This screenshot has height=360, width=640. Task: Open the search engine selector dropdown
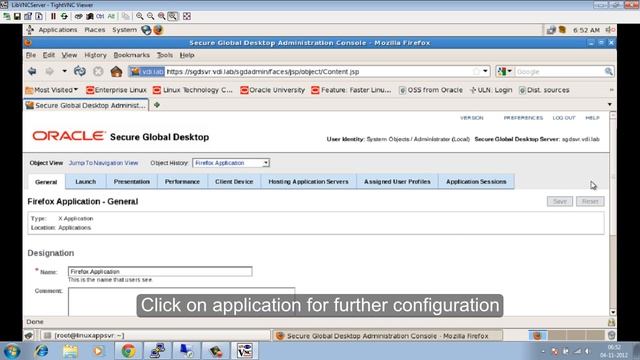(504, 71)
